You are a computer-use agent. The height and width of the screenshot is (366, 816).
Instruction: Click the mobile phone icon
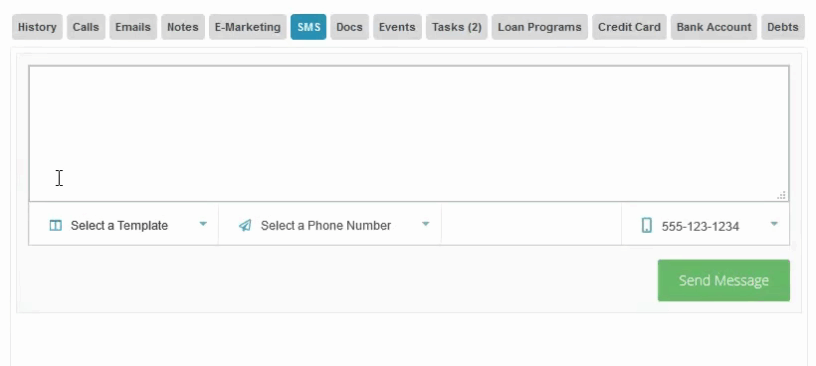pyautogui.click(x=646, y=225)
